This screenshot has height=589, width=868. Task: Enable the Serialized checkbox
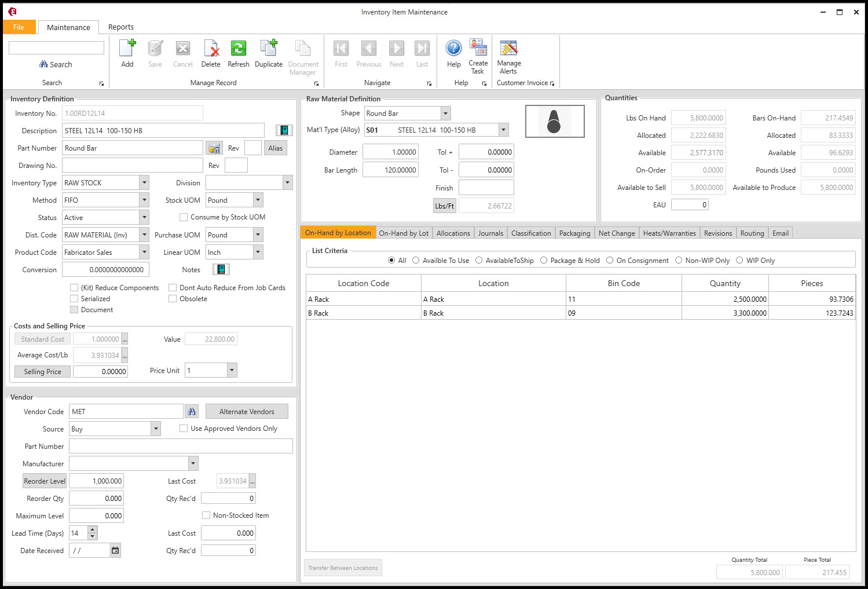74,298
